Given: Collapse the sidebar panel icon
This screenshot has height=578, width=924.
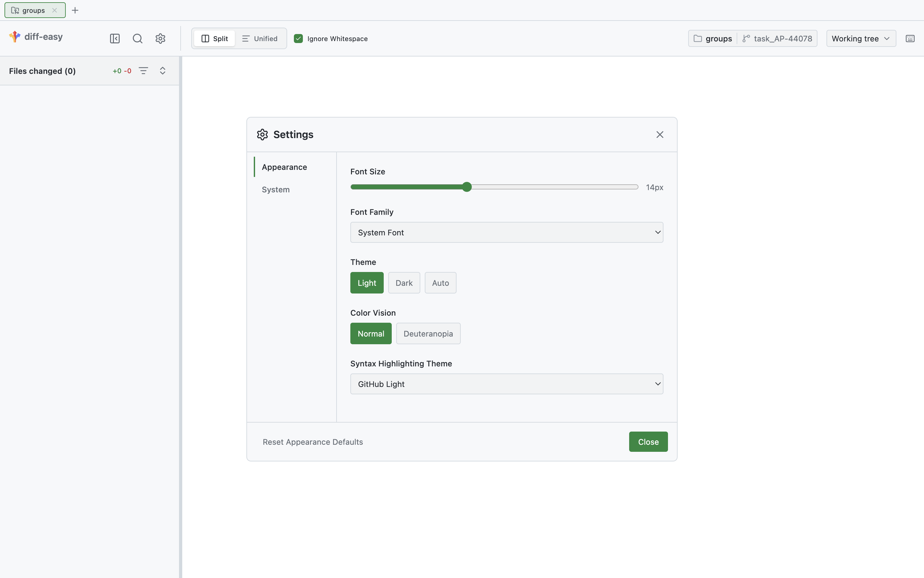Looking at the screenshot, I should point(115,39).
